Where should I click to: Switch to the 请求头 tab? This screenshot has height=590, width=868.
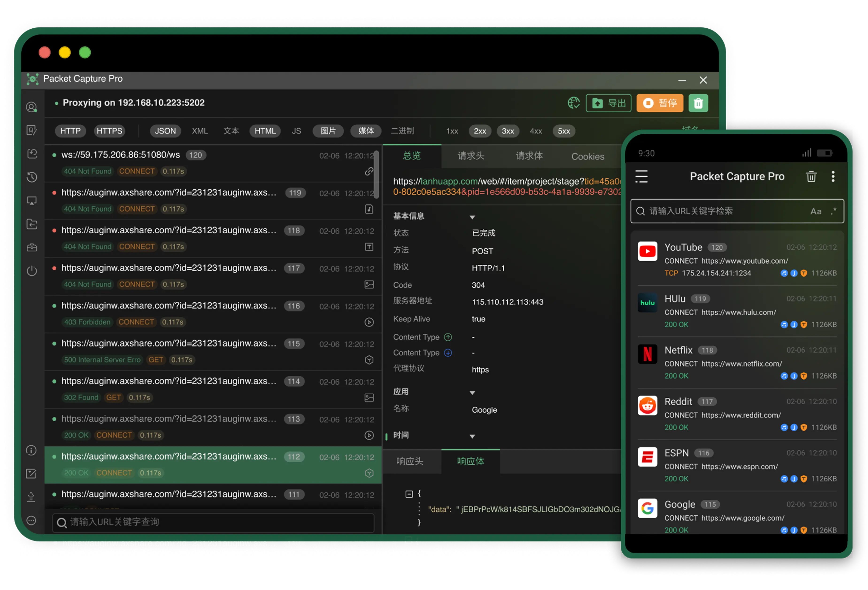(471, 156)
